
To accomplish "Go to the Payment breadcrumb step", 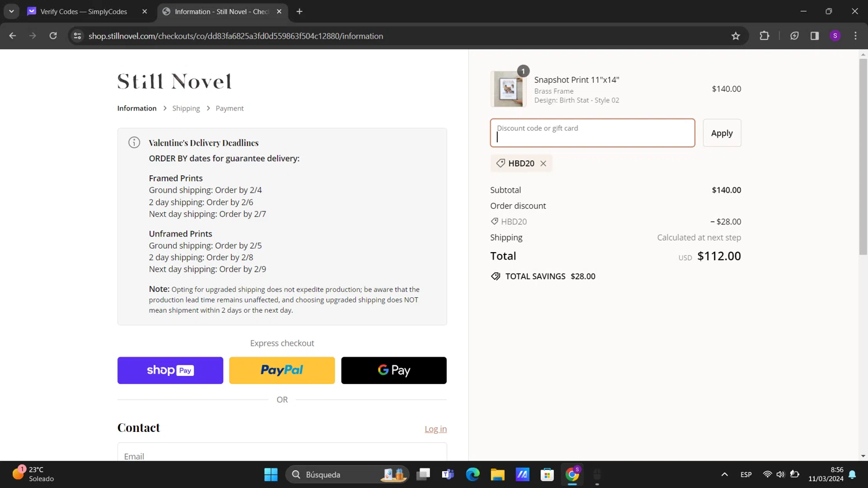I will (230, 108).
